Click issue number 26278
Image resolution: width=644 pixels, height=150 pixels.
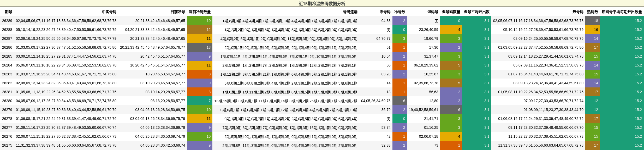(x=7, y=119)
